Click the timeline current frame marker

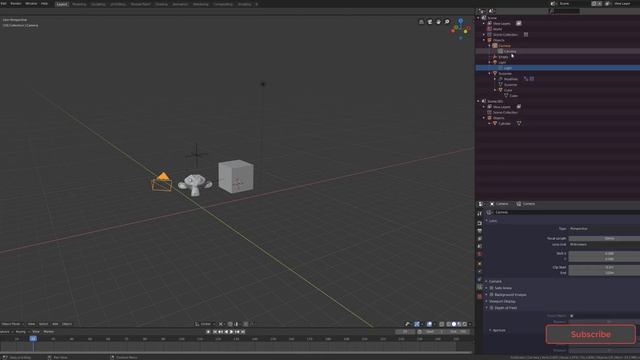click(x=33, y=338)
